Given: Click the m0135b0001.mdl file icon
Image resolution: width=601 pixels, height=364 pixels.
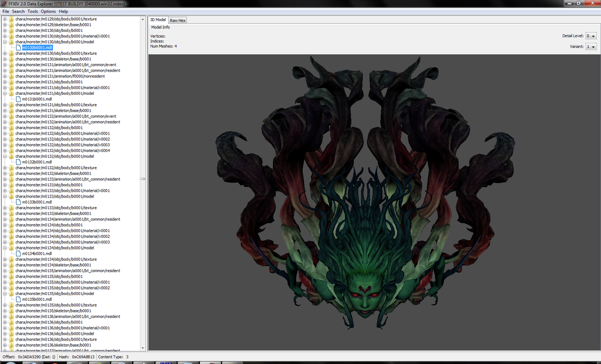Looking at the screenshot, I should pos(18,299).
